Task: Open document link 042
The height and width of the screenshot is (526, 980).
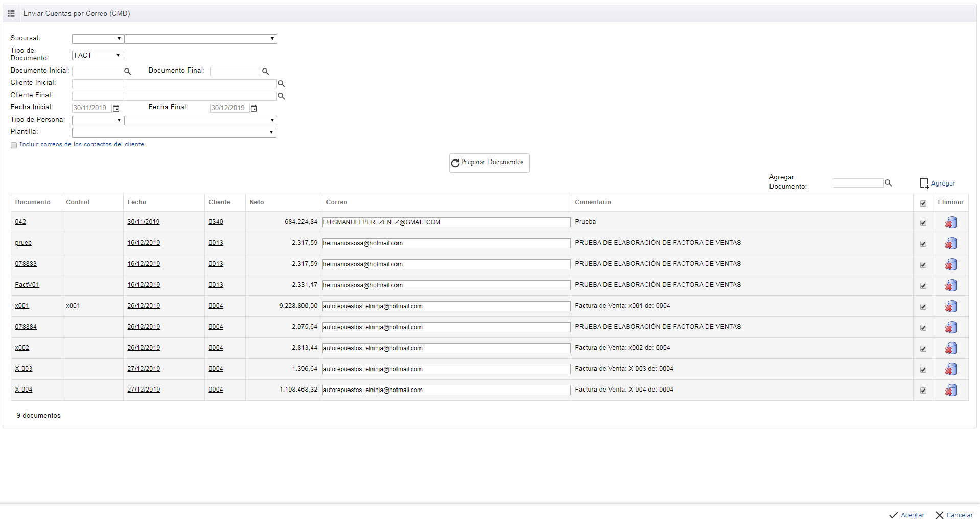Action: point(20,222)
